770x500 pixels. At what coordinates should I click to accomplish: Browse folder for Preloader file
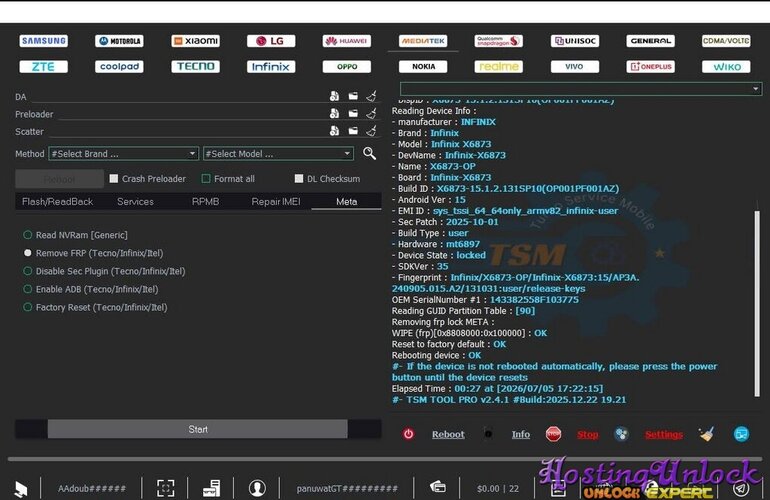pyautogui.click(x=353, y=113)
